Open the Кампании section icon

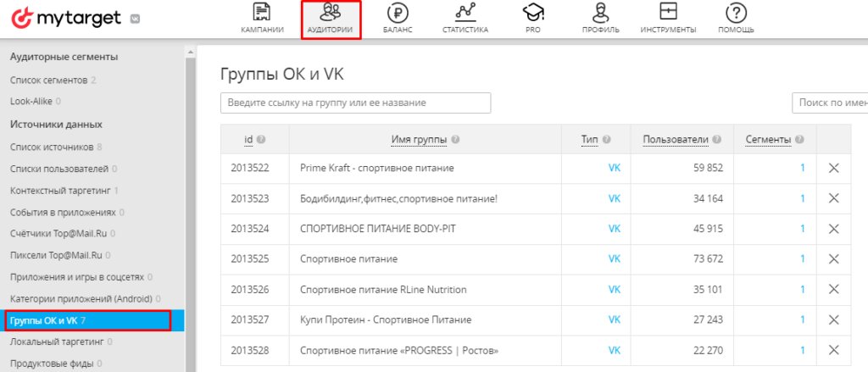(x=262, y=13)
